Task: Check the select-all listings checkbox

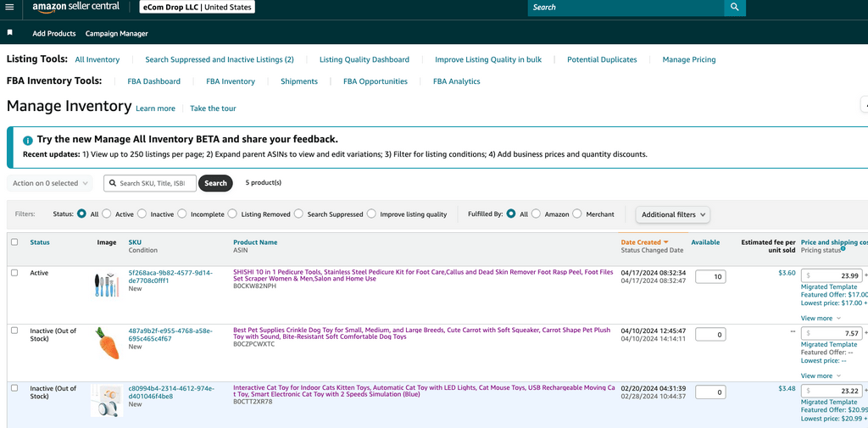Action: point(14,242)
